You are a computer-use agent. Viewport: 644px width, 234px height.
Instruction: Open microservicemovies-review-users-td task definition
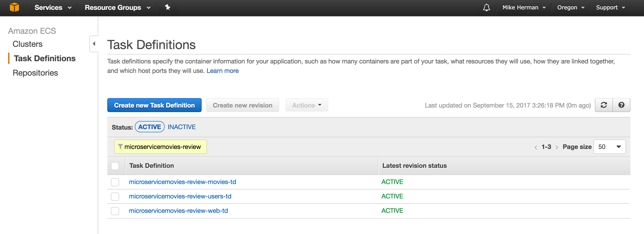pyautogui.click(x=180, y=196)
